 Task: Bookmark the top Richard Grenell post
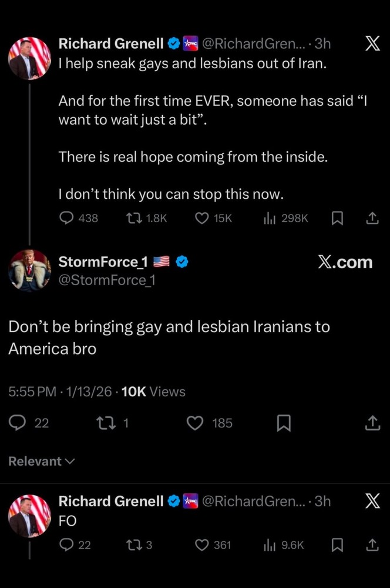click(x=337, y=218)
